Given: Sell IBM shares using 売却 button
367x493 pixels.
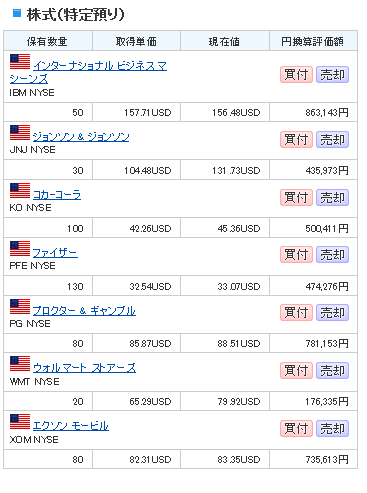Looking at the screenshot, I should click(x=332, y=74).
